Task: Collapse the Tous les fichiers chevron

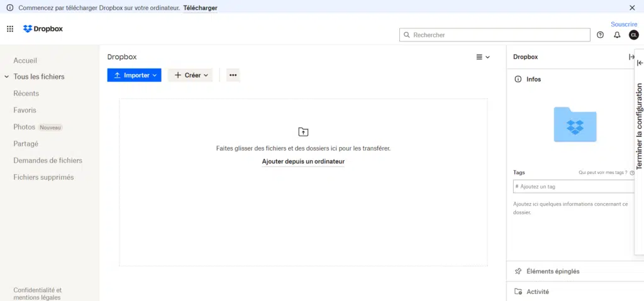Action: pyautogui.click(x=6, y=77)
